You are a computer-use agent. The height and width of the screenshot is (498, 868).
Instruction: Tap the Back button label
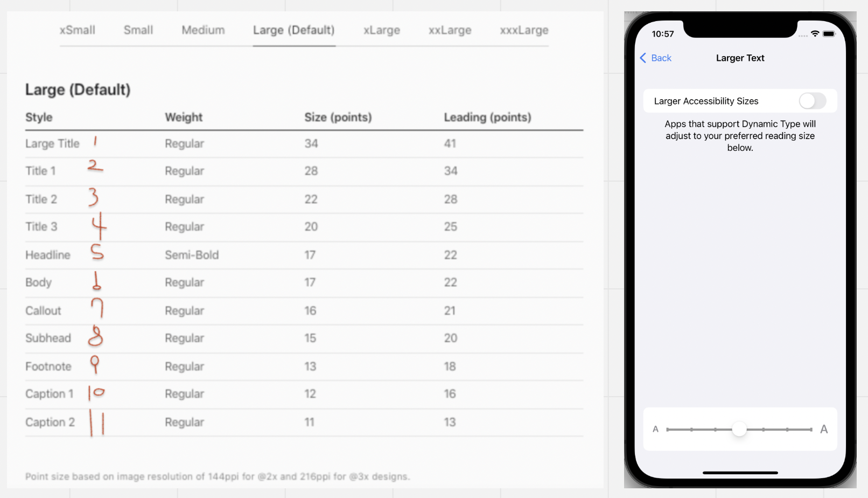[x=661, y=58]
